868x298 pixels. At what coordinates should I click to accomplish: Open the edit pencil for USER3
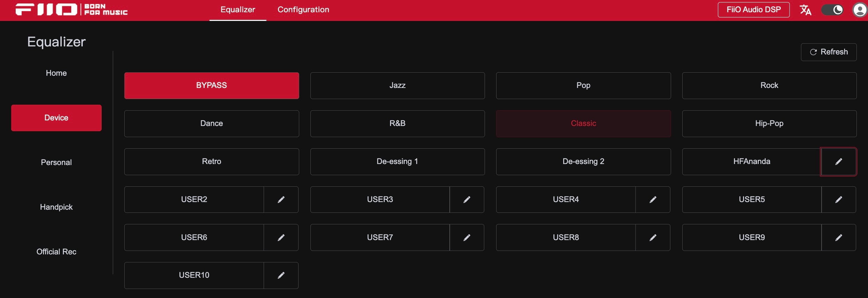click(466, 200)
